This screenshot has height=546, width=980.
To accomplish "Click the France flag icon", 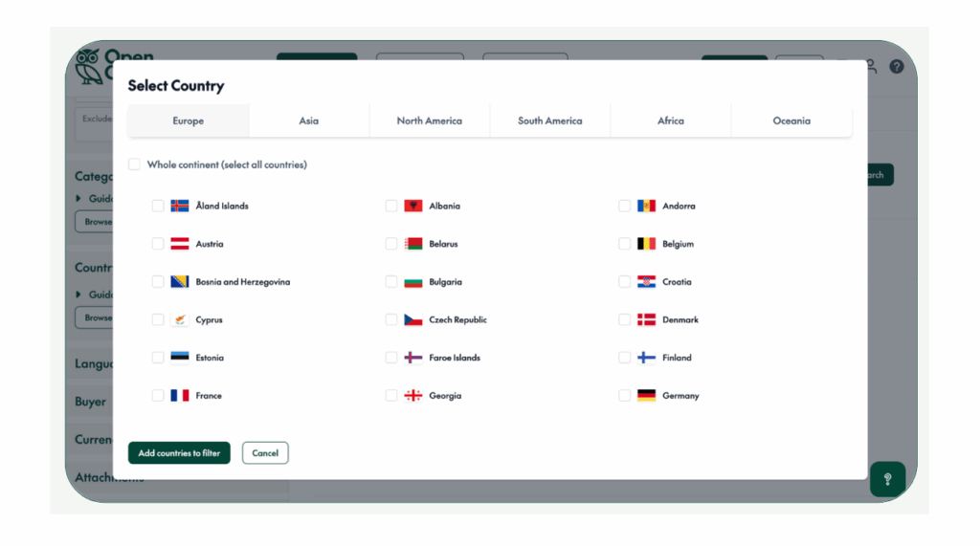I will click(179, 395).
